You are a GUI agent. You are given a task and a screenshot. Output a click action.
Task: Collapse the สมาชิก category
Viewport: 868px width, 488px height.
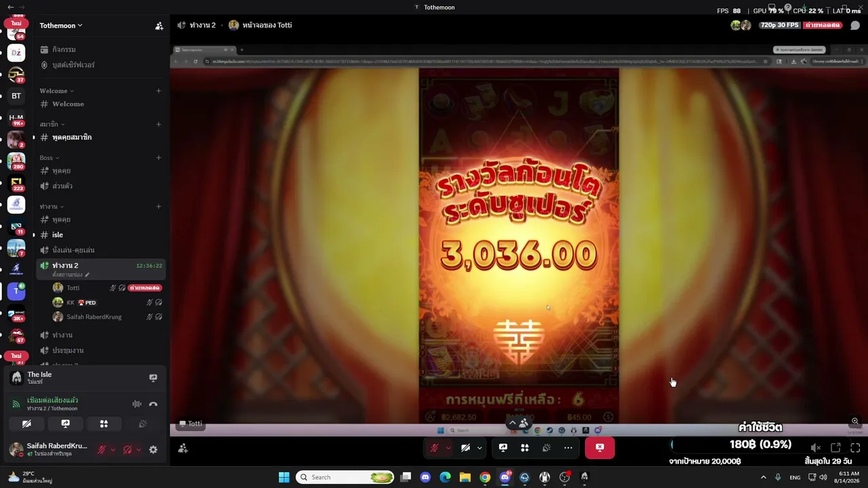pos(52,124)
